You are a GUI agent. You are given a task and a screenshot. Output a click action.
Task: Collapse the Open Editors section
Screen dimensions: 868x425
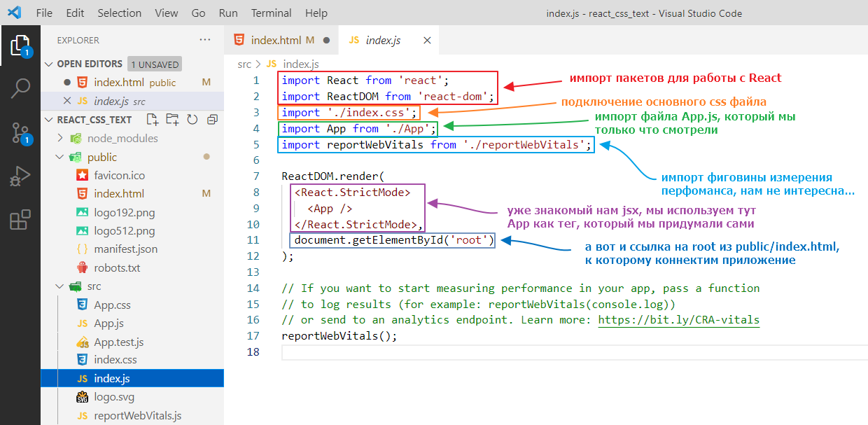tap(49, 64)
